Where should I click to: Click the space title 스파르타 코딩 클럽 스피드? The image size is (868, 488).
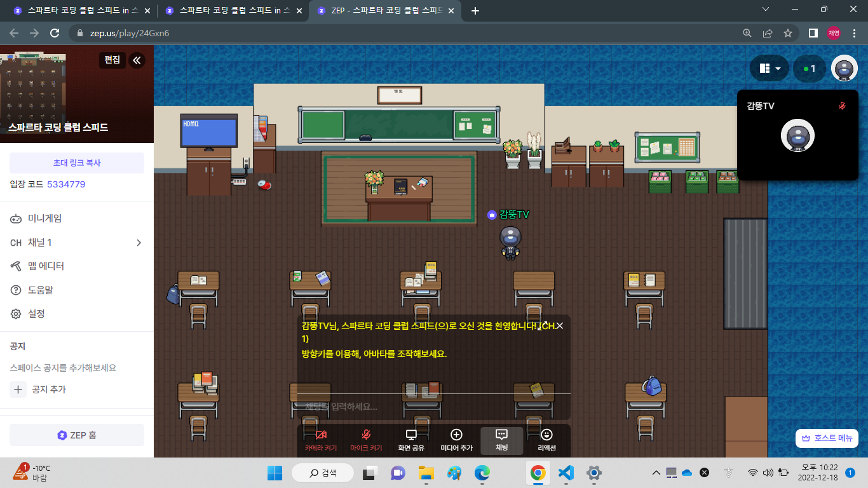coord(58,127)
